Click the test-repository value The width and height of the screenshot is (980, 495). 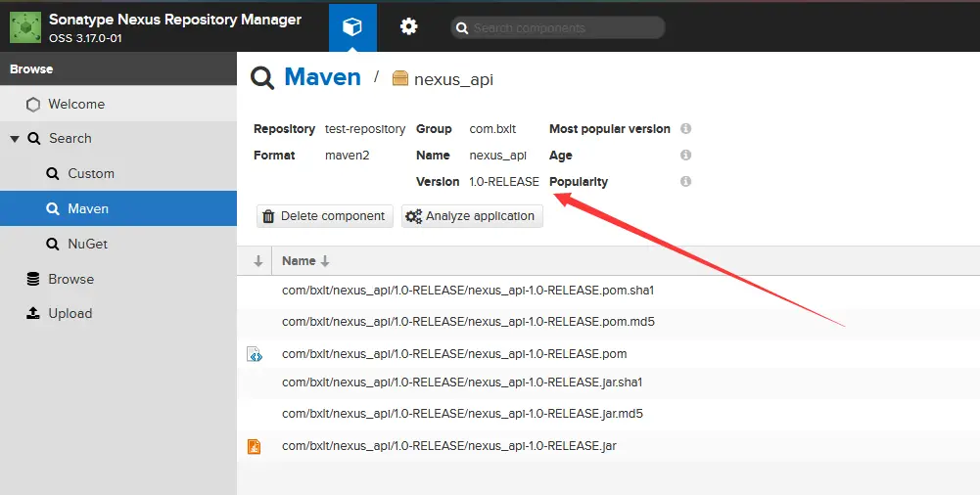(x=365, y=129)
